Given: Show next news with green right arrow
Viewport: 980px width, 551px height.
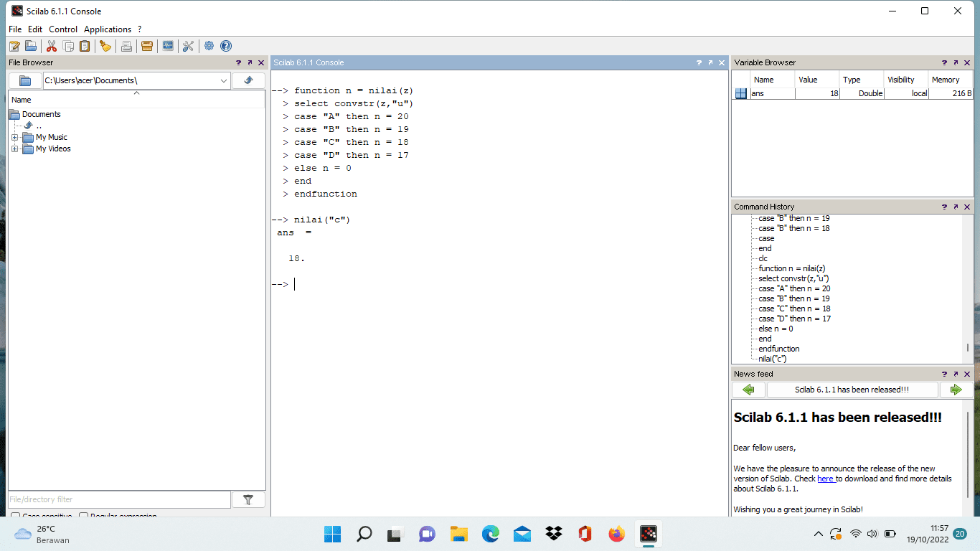Looking at the screenshot, I should [956, 390].
